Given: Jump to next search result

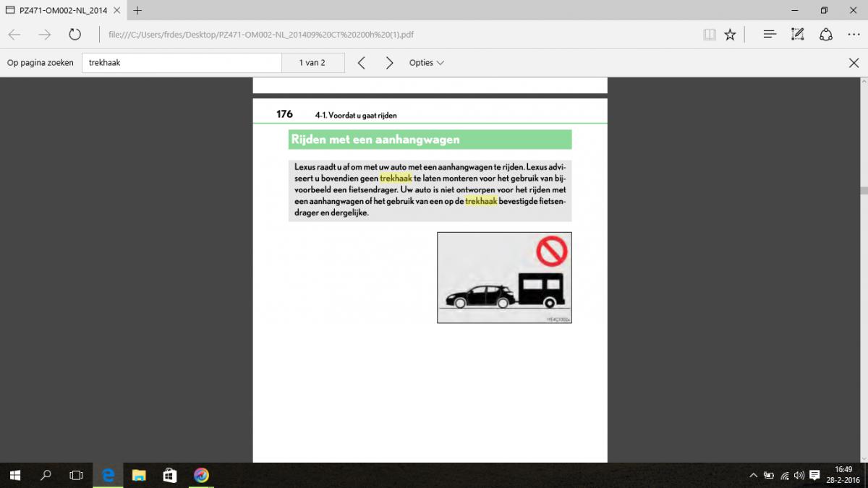Looking at the screenshot, I should pos(389,63).
